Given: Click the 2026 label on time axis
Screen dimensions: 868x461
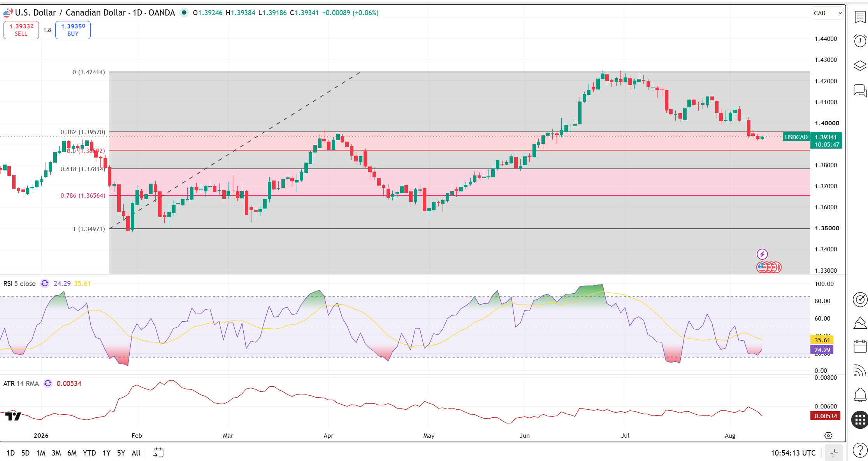Looking at the screenshot, I should (x=41, y=436).
